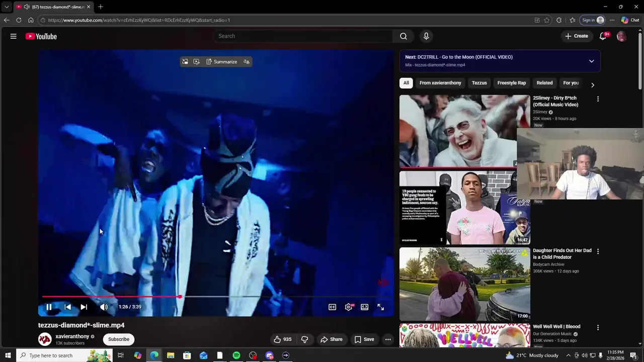Viewport: 644px width, 362px height.
Task: Go to browser home page
Action: [31, 20]
